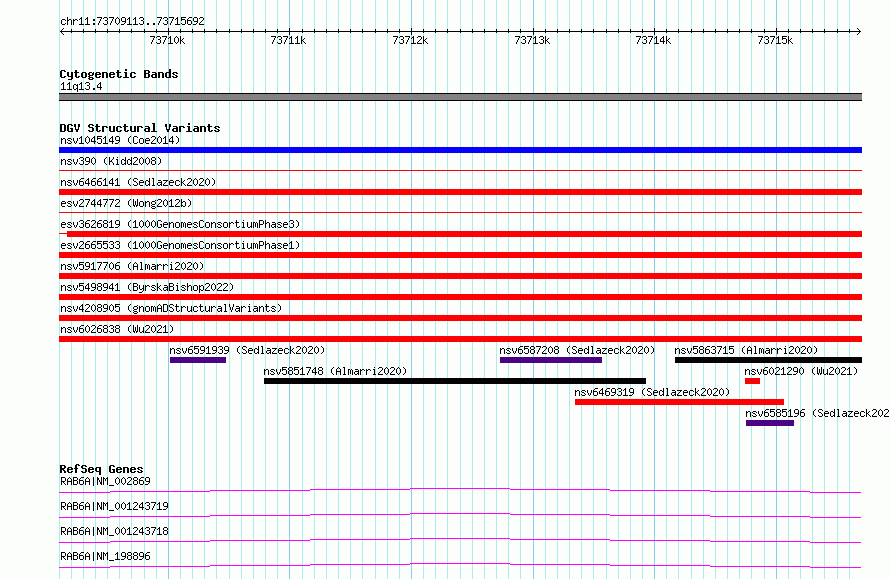Image resolution: width=890 pixels, height=579 pixels.
Task: Click the 73710k ruler tick label
Action: pos(167,40)
